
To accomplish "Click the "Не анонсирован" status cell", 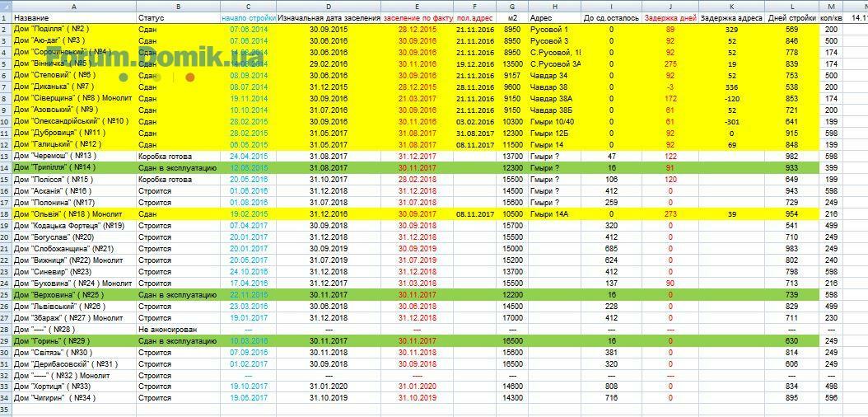I will (178, 330).
